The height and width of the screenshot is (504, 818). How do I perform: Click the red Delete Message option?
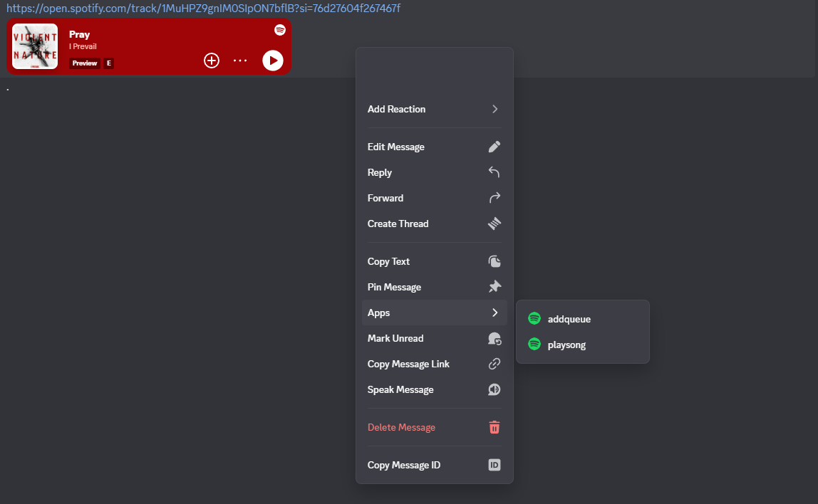point(401,427)
